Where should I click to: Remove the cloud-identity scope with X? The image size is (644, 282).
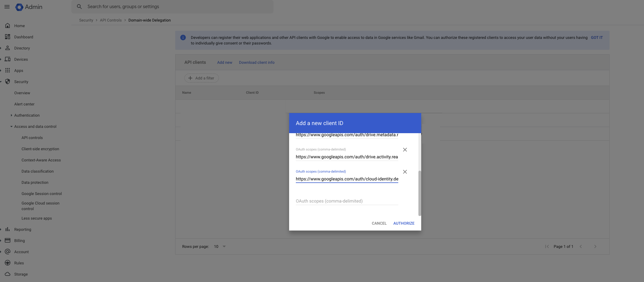coord(405,172)
